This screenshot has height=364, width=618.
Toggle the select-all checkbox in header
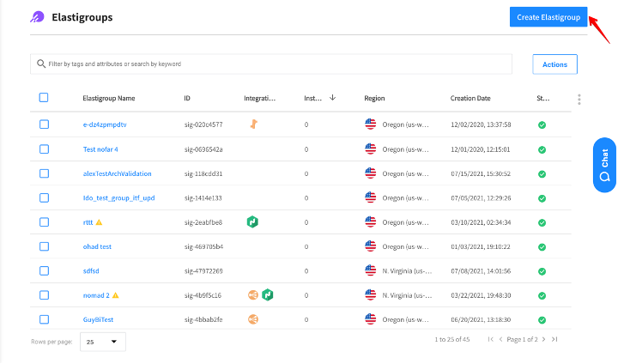tap(44, 98)
